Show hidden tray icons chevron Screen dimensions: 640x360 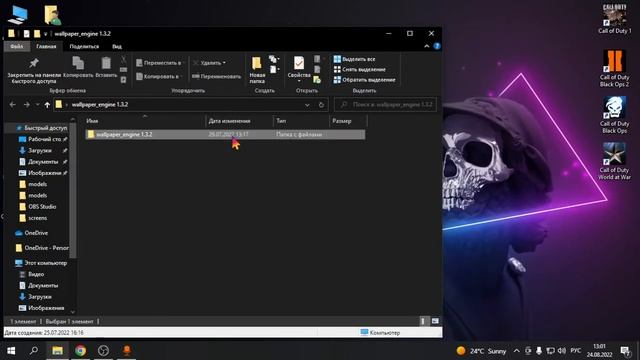517,351
